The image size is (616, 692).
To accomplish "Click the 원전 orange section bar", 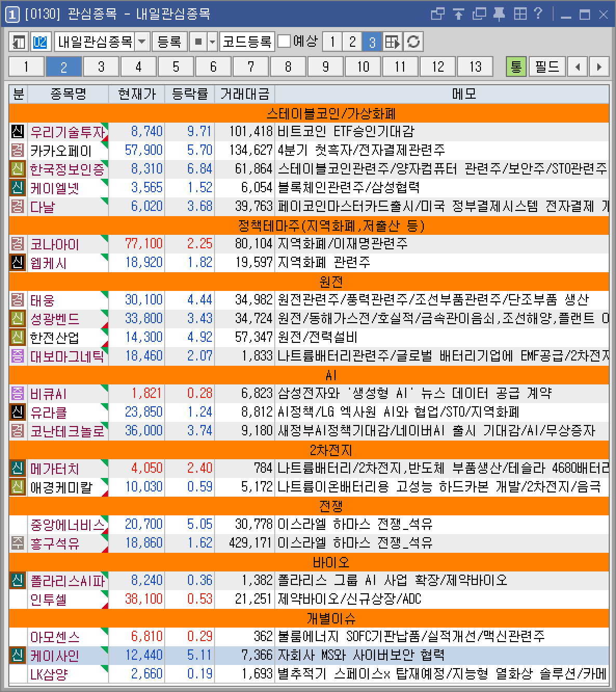I will click(309, 281).
